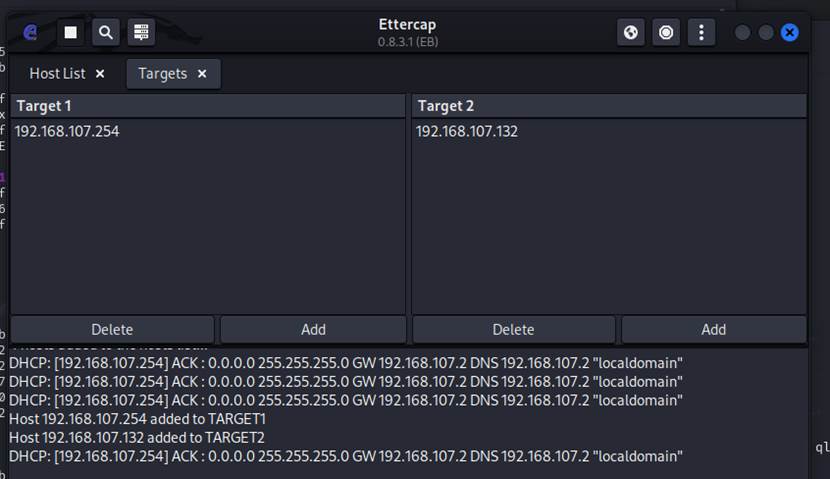
Task: Select 192.168.107.254 in Target 1
Action: pos(208,131)
